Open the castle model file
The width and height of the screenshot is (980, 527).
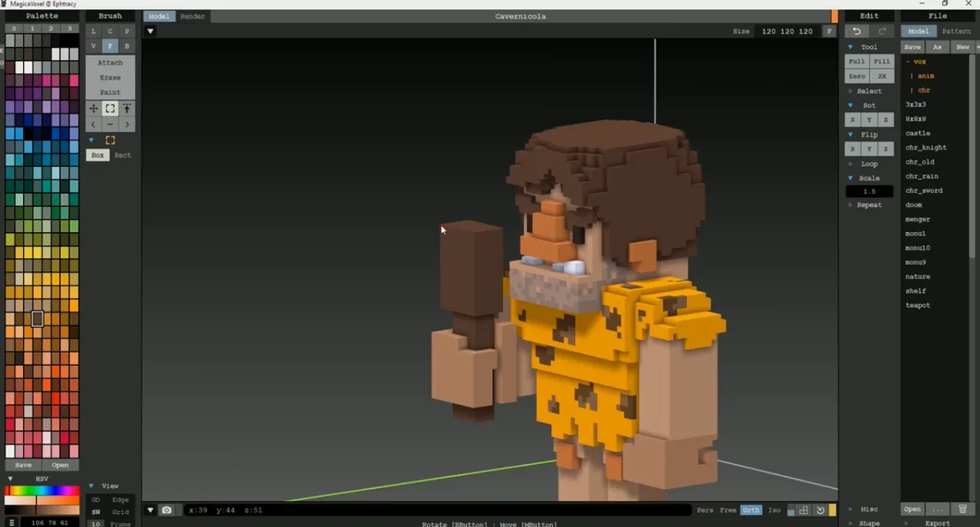(x=918, y=133)
